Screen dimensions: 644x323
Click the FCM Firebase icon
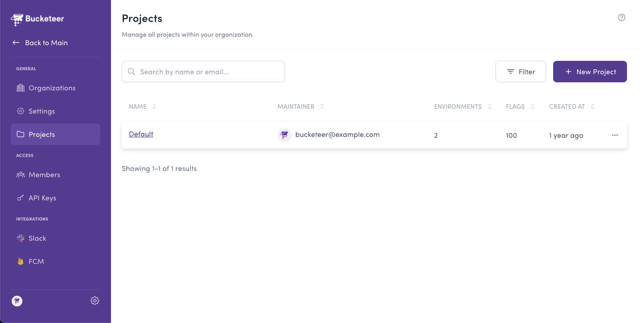pos(21,261)
